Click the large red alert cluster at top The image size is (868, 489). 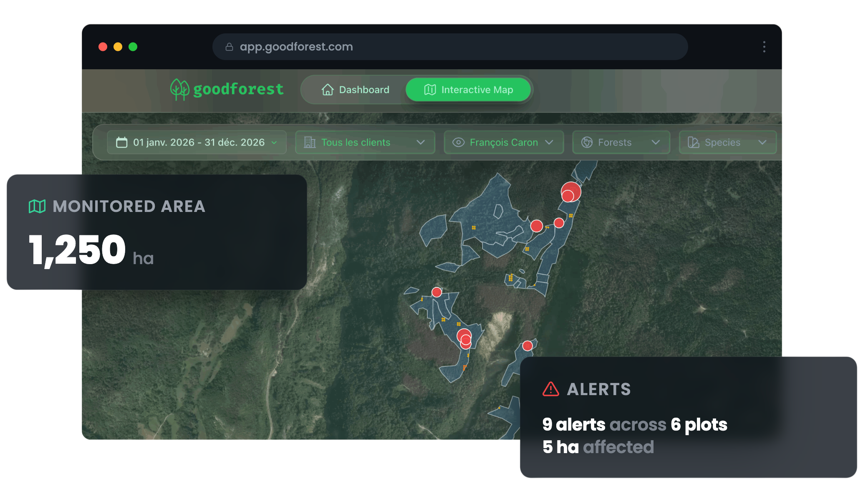point(570,192)
